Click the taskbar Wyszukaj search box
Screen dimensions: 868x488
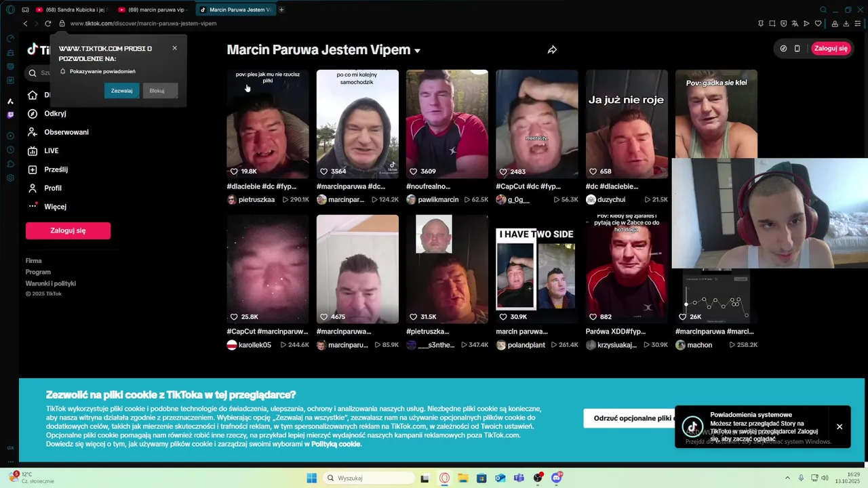coord(368,478)
